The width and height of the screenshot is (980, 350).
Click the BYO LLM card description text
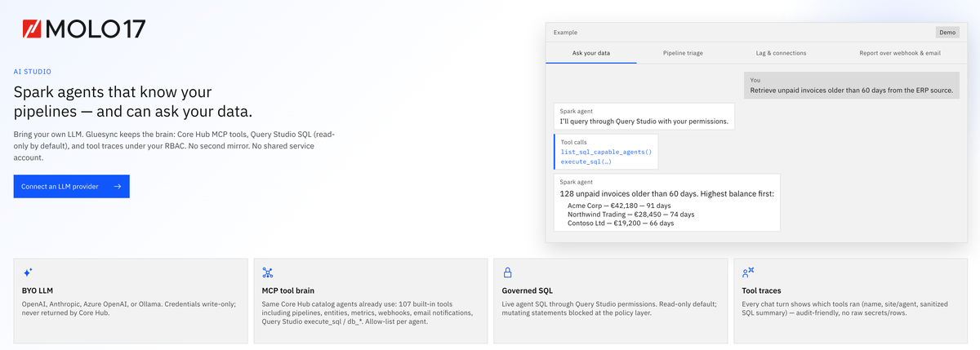[129, 308]
